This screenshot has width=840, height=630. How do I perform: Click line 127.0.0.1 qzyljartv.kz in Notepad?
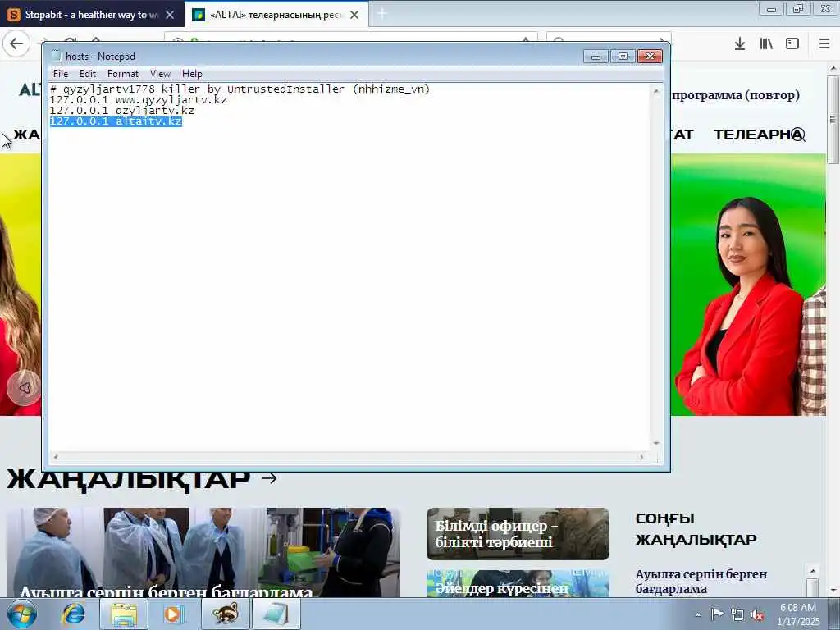tap(122, 111)
